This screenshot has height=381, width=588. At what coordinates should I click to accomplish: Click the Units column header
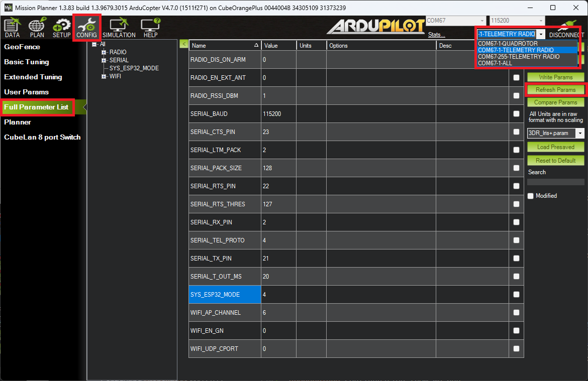click(x=311, y=45)
